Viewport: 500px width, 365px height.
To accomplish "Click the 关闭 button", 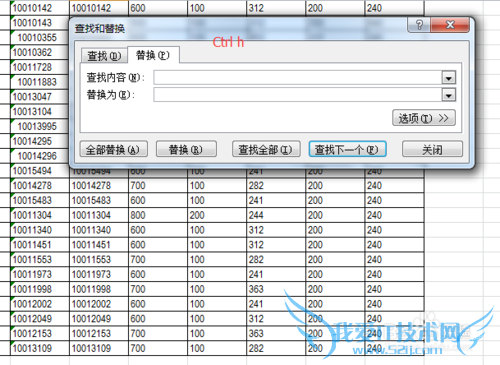I will tap(432, 149).
